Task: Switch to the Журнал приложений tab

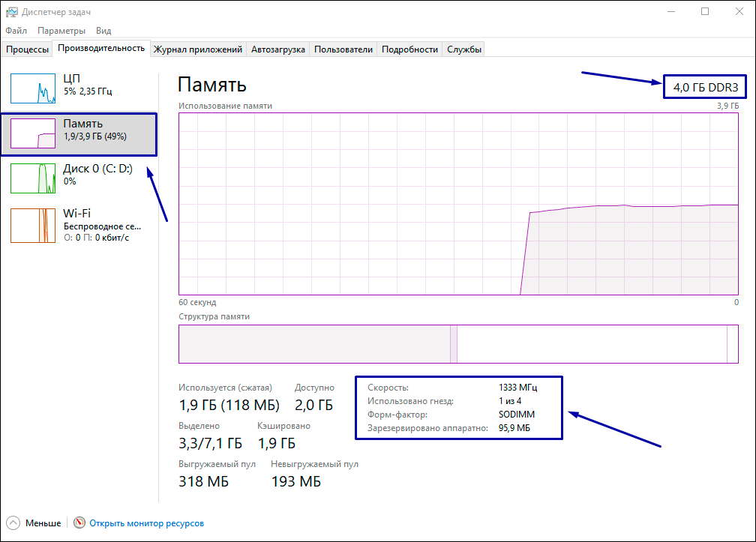Action: (x=198, y=49)
